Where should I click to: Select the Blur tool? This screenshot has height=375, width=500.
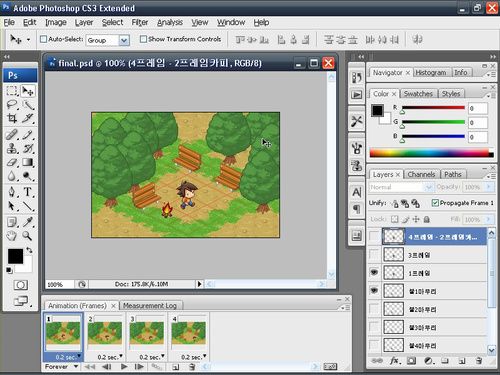point(12,176)
